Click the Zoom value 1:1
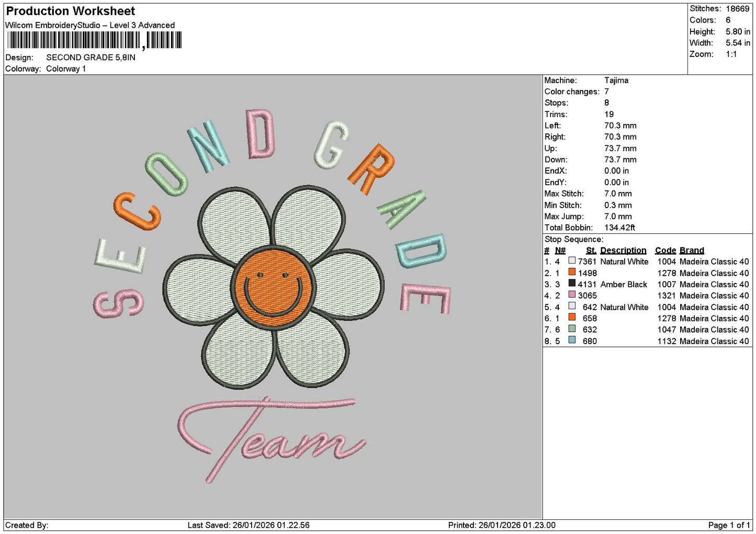756x534 pixels. tap(731, 54)
